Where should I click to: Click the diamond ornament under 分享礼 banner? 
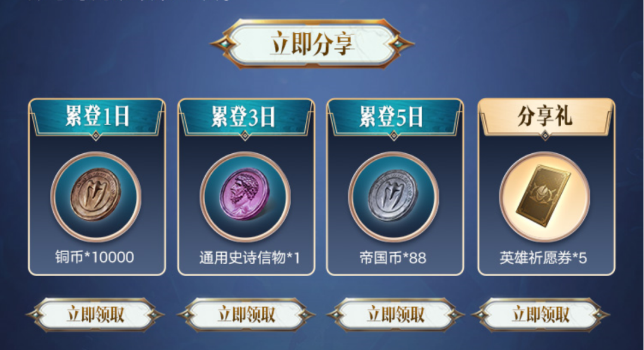tap(545, 135)
